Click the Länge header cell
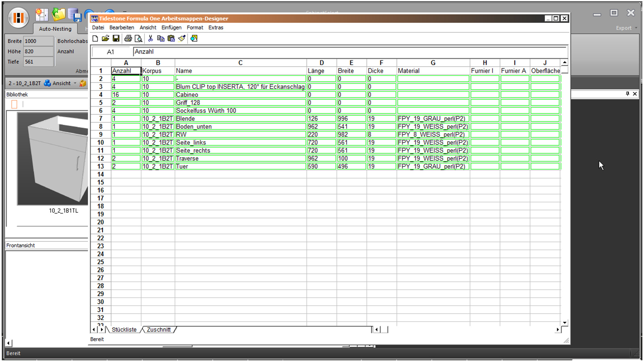644x362 pixels. pos(322,71)
